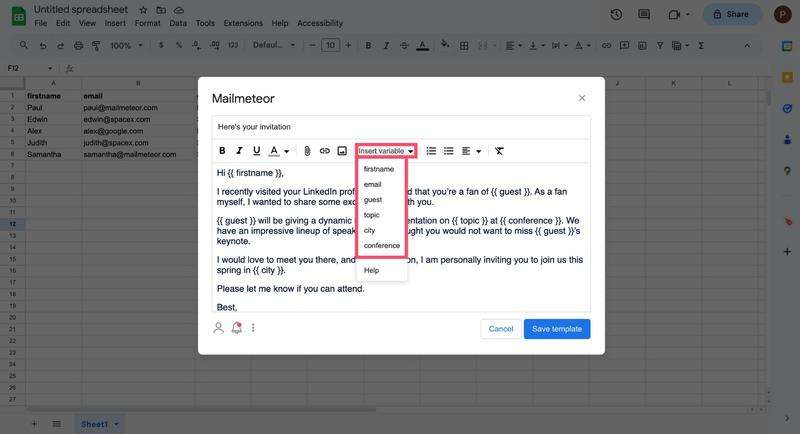
Task: Star the Untitled spreadsheet
Action: [x=143, y=10]
